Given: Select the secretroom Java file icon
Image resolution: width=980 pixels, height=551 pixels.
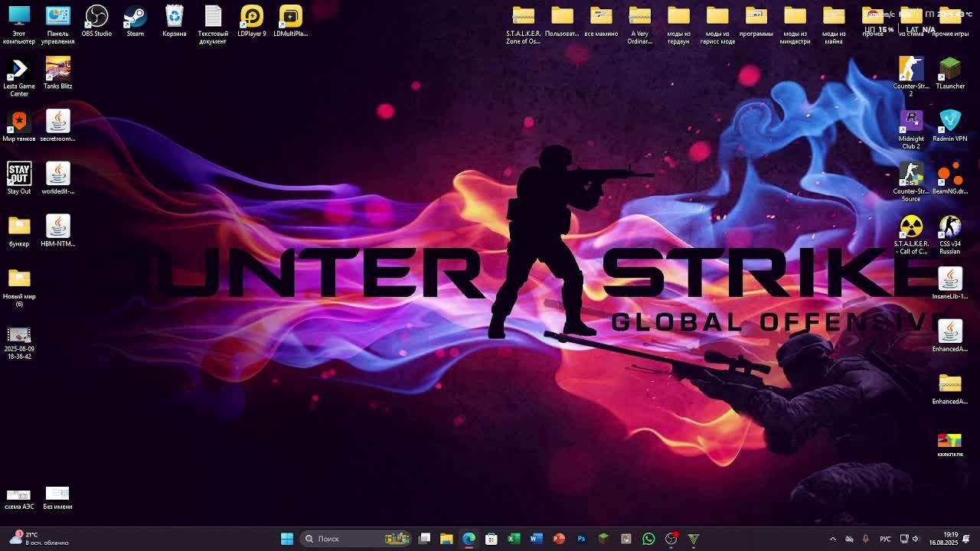Looking at the screenshot, I should pos(57,126).
